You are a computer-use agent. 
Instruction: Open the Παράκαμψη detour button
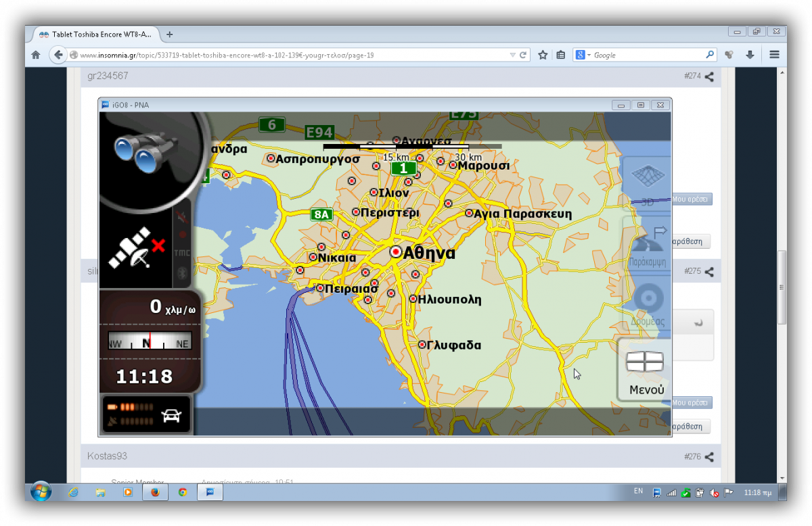click(647, 243)
